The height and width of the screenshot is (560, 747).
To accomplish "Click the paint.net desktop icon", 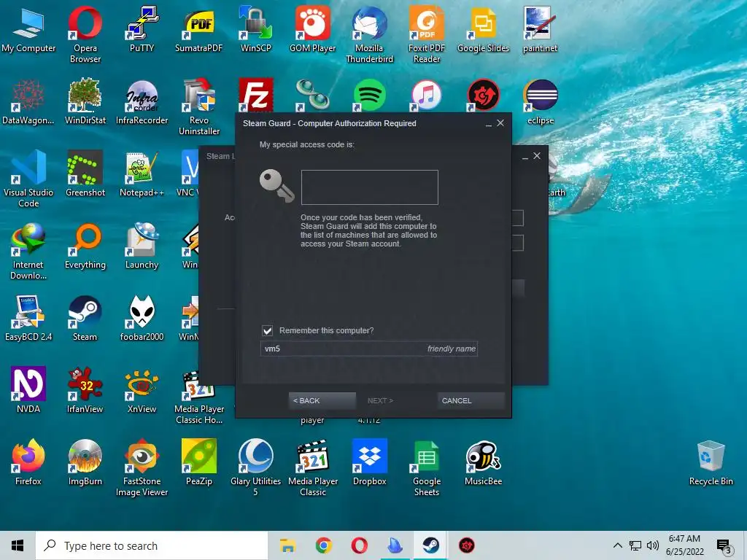I will 540,29.
